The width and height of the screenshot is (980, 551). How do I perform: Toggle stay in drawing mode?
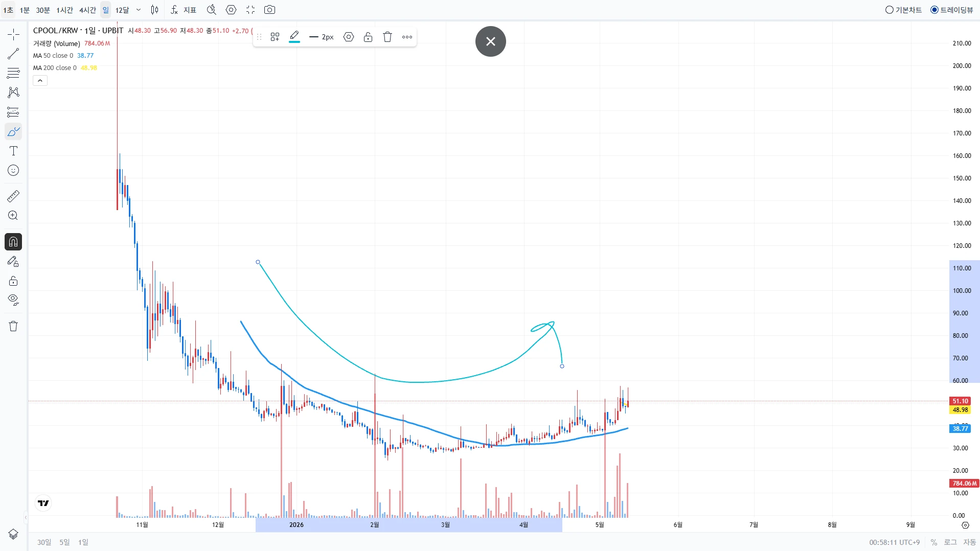tap(13, 261)
